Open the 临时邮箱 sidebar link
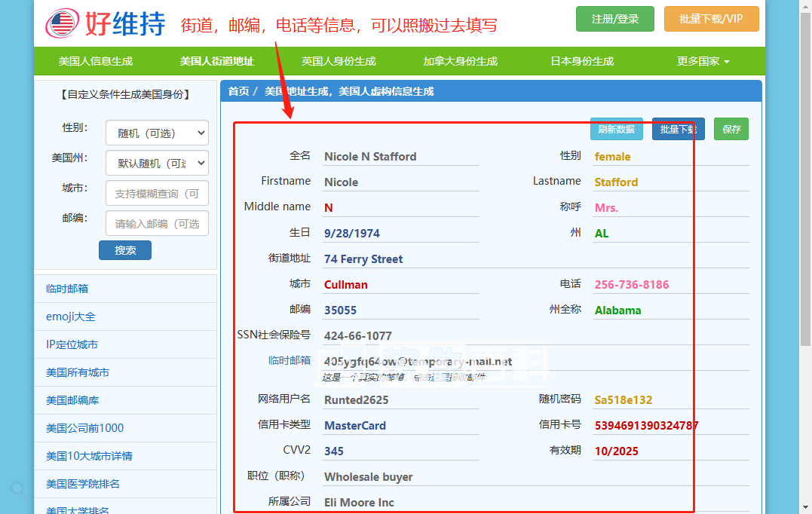The width and height of the screenshot is (812, 514). (x=67, y=289)
